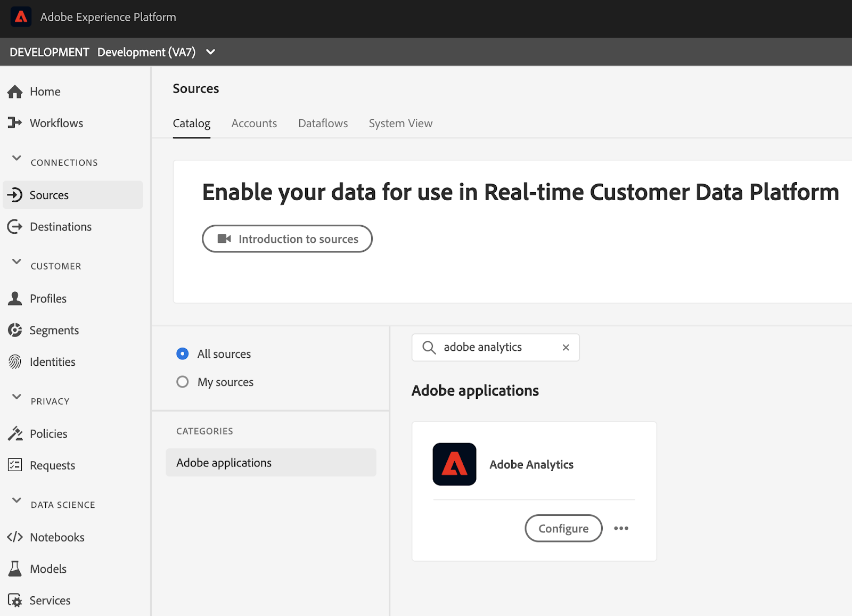The width and height of the screenshot is (852, 616).
Task: Click the Introduction to sources button
Action: [287, 239]
